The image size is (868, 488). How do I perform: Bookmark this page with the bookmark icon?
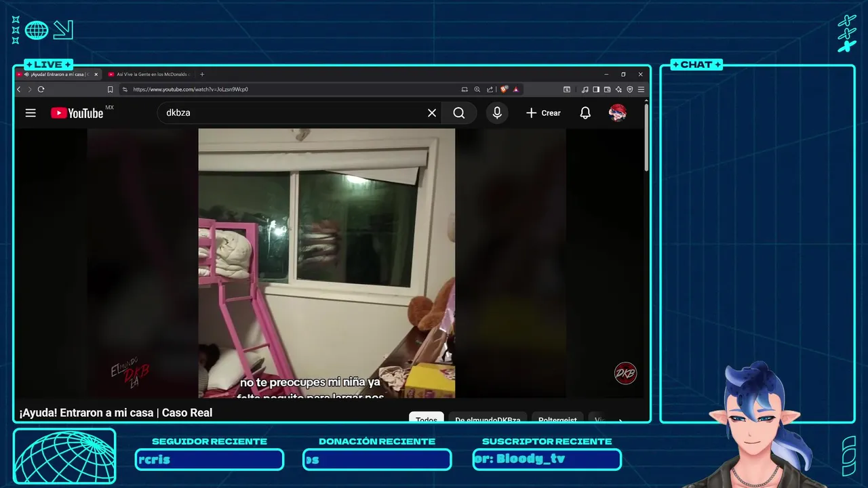click(x=111, y=89)
